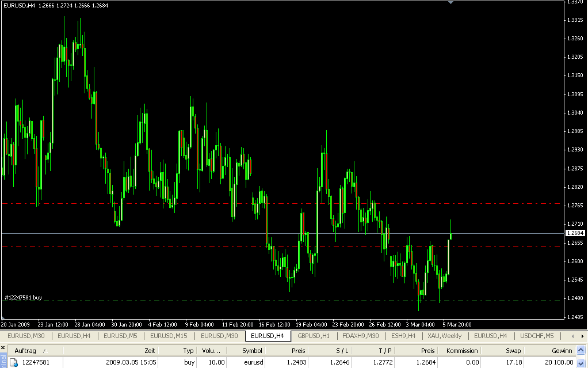
Task: Click the 1.2490 price scale label
Action: [x=575, y=298]
